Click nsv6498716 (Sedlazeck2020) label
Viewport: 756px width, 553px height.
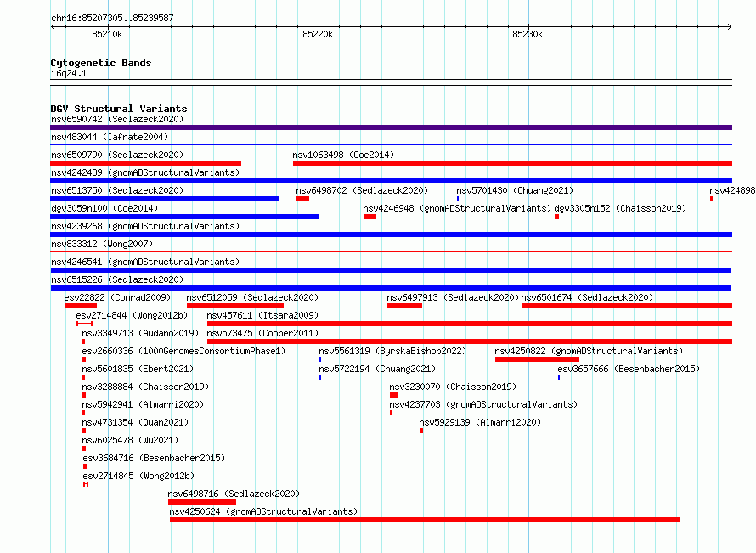[x=234, y=494]
